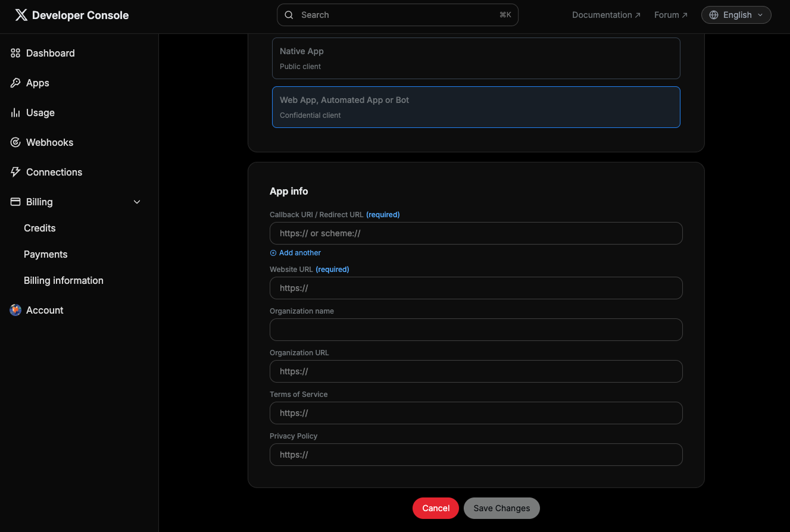This screenshot has height=532, width=790.
Task: Select Web App, Automated App or Bot
Action: [476, 107]
